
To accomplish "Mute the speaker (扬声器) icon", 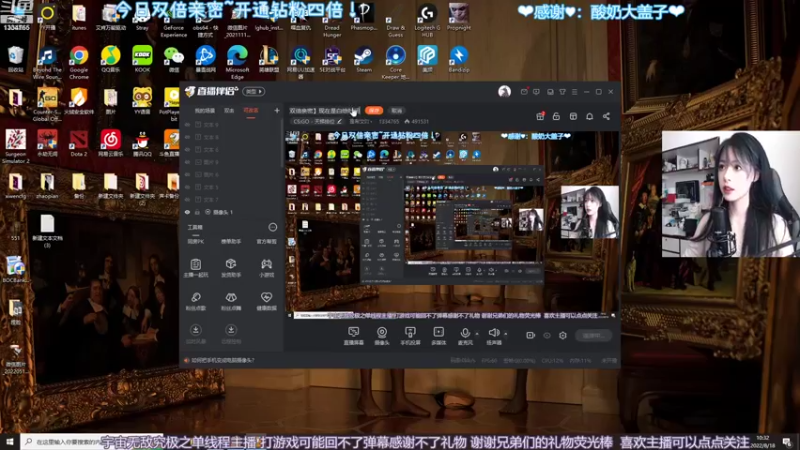I will (x=493, y=333).
